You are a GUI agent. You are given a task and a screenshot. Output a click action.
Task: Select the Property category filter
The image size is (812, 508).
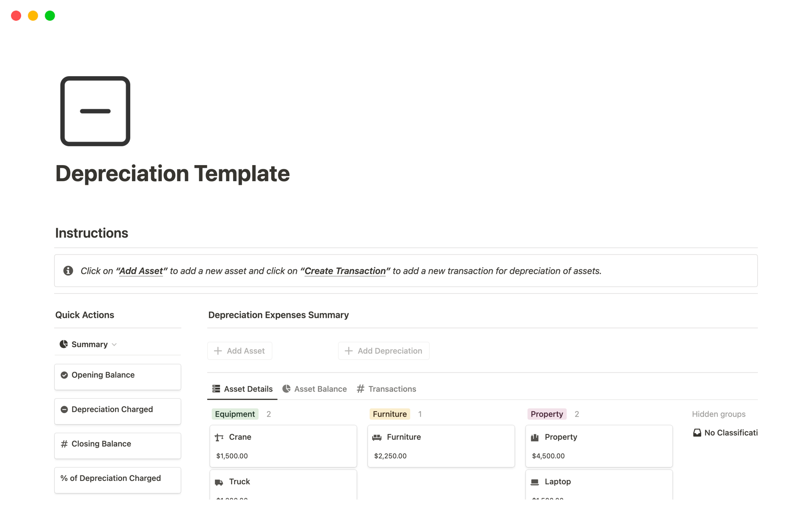[x=546, y=414]
